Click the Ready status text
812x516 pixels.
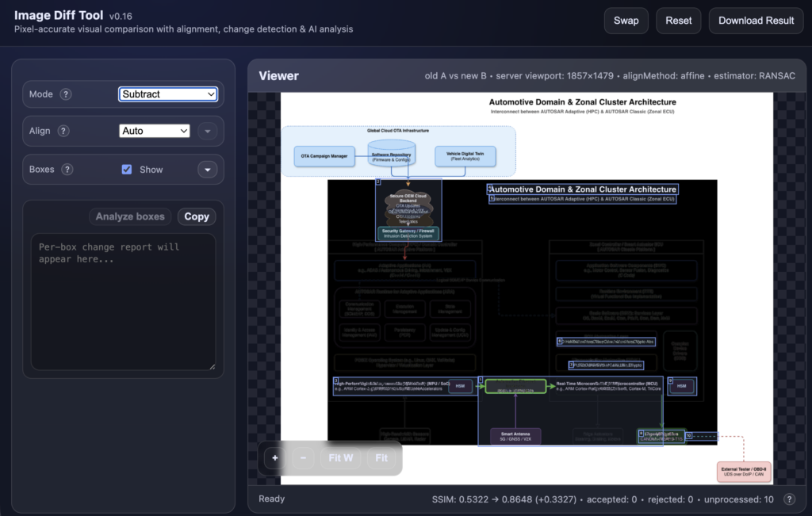(272, 499)
